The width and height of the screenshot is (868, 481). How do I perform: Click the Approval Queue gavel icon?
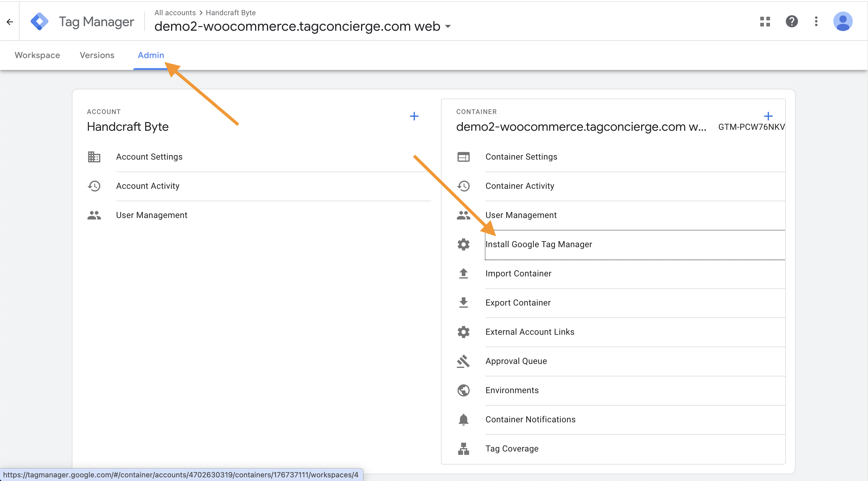click(463, 361)
